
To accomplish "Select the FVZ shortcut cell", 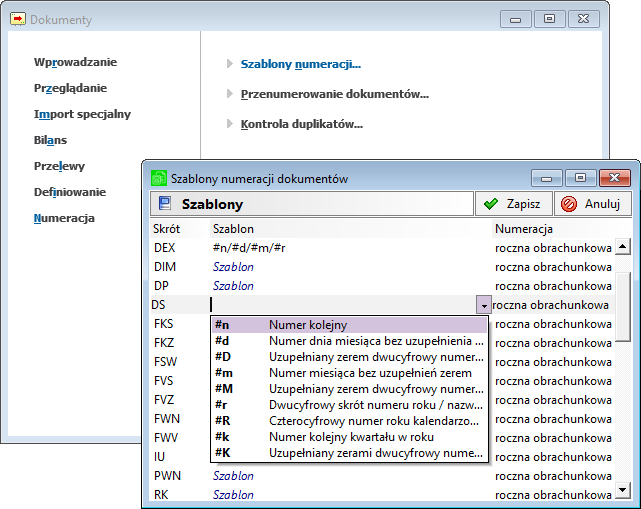I will point(164,399).
